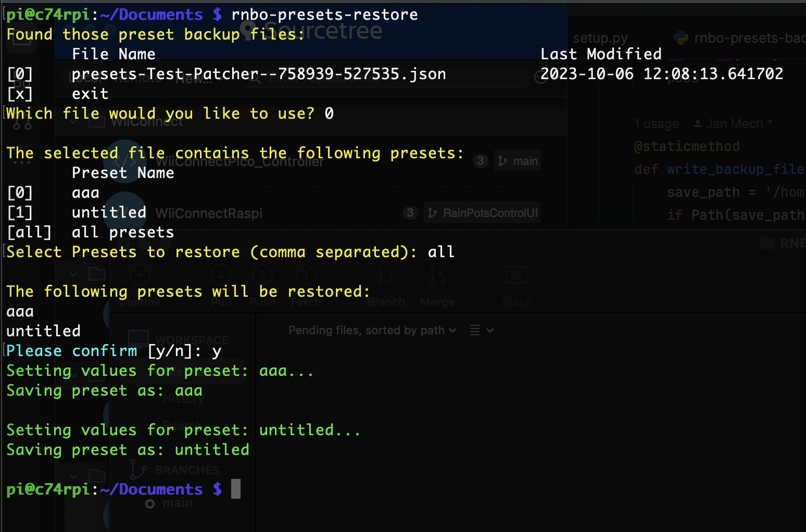Open the 'Pending files, sorted by path' dropdown
The height and width of the screenshot is (532, 806).
[372, 330]
